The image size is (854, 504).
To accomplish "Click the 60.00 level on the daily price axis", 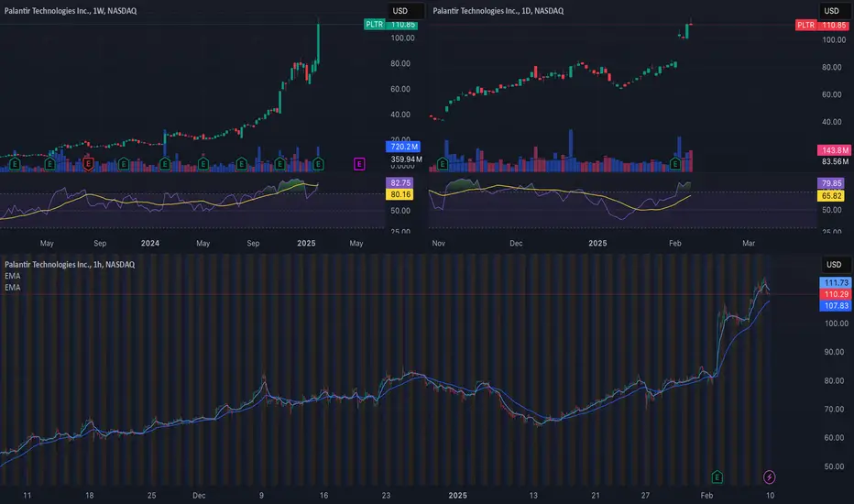I will coord(832,94).
